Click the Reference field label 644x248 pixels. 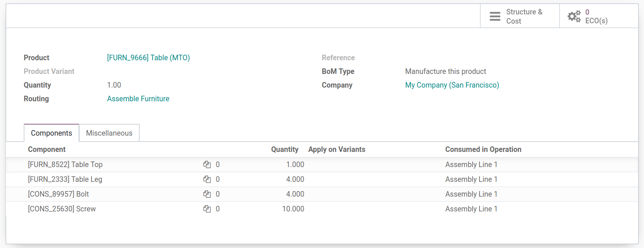[338, 58]
